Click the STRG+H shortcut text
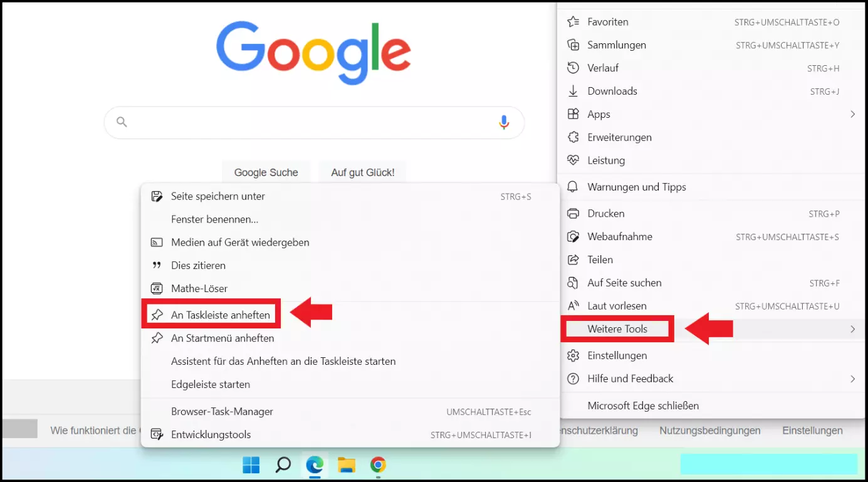Viewport: 868px width, 482px height. [x=824, y=68]
